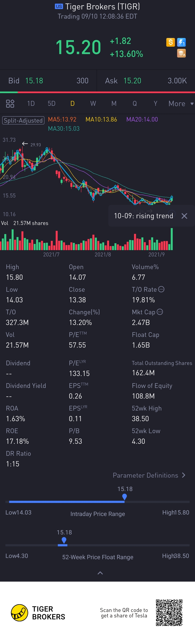Image resolution: width=195 pixels, height=644 pixels.
Task: Tap the latest candlestick on chart
Action: [172, 199]
